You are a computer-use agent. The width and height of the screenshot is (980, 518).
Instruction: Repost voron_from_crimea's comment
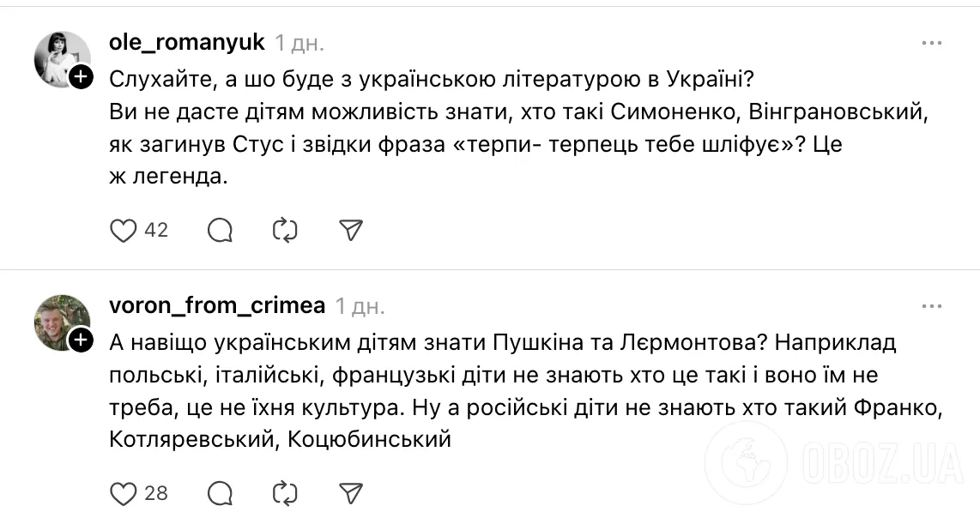coord(283,493)
